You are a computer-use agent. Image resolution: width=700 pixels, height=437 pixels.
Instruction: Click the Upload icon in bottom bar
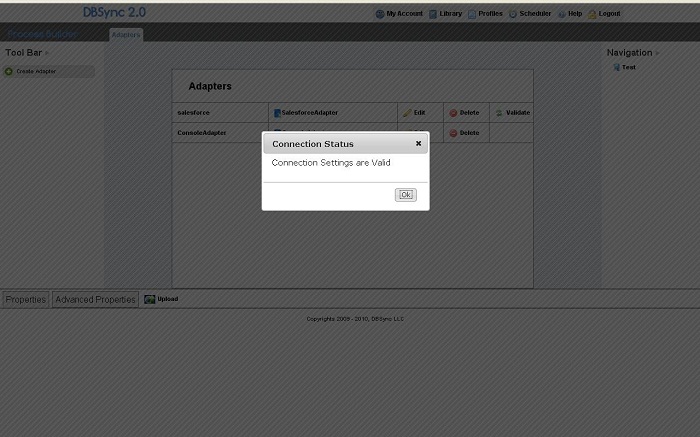[x=150, y=299]
